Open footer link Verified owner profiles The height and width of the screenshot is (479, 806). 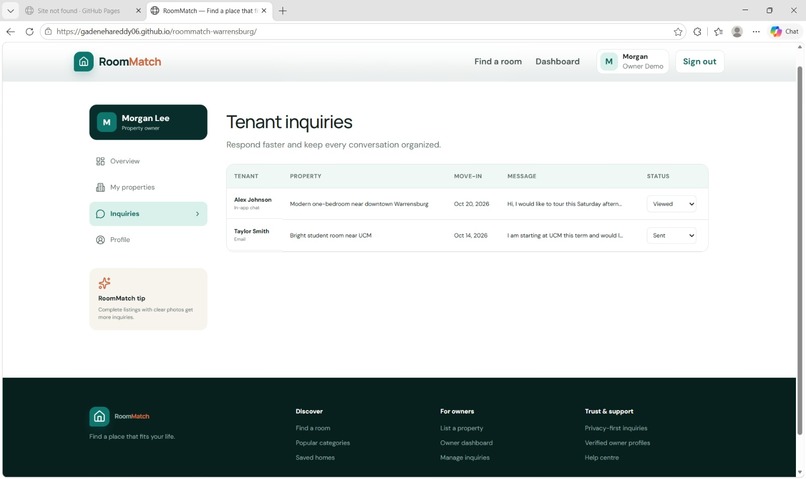(x=617, y=443)
